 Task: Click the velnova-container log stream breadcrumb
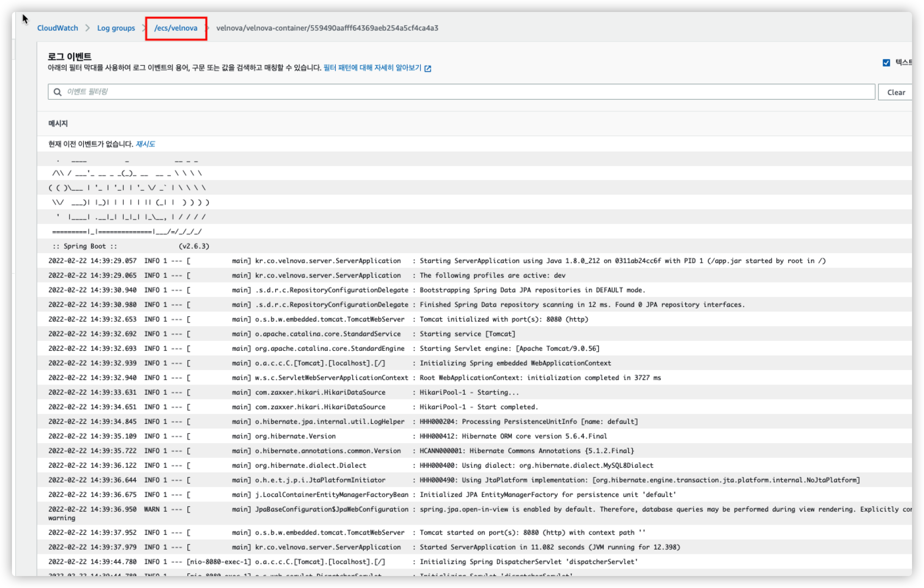[327, 28]
